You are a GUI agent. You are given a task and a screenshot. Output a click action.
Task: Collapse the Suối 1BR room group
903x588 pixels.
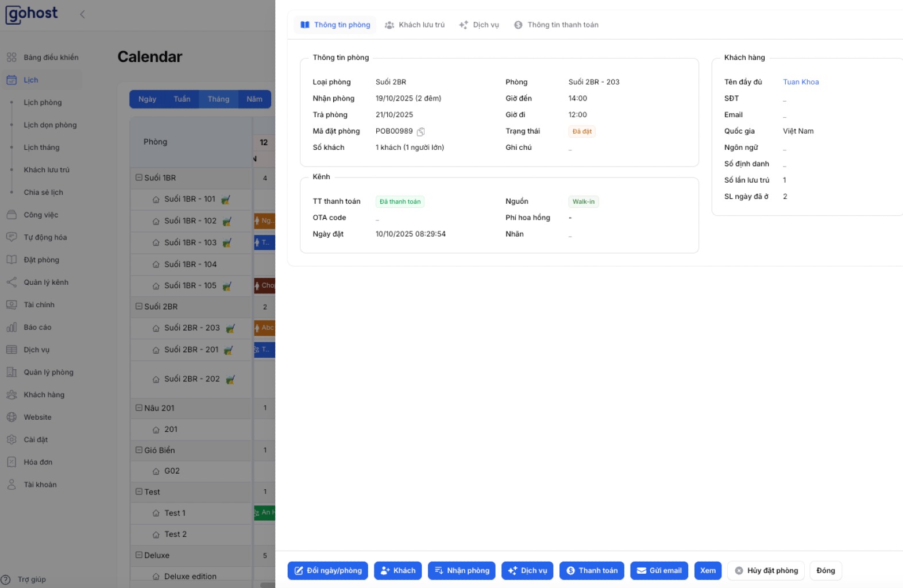tap(139, 178)
